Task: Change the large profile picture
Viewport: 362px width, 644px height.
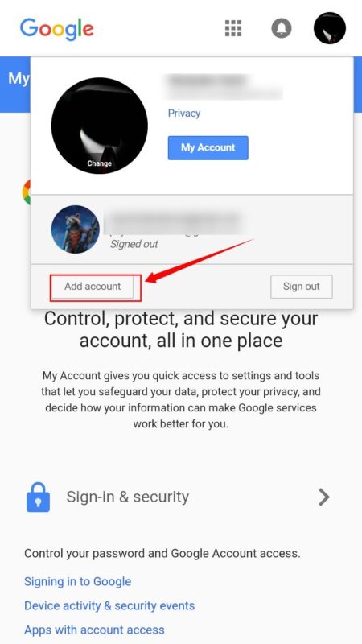Action: click(99, 126)
